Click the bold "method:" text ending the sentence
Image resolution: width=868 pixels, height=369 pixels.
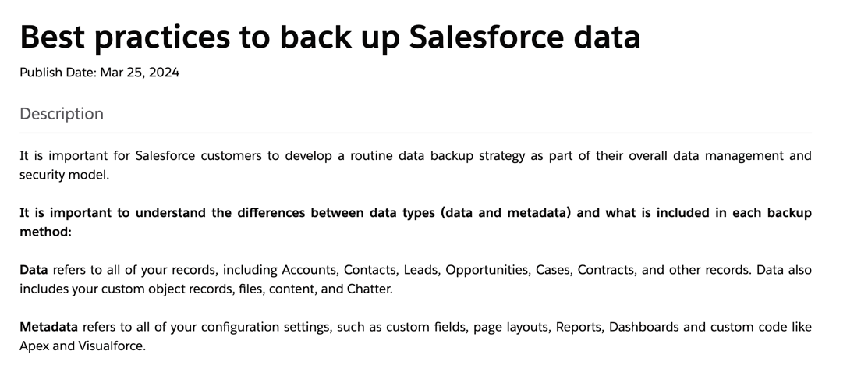[45, 232]
